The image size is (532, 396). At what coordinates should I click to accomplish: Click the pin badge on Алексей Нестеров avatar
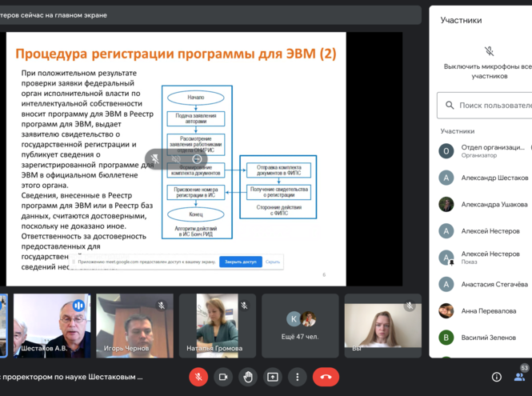(451, 262)
